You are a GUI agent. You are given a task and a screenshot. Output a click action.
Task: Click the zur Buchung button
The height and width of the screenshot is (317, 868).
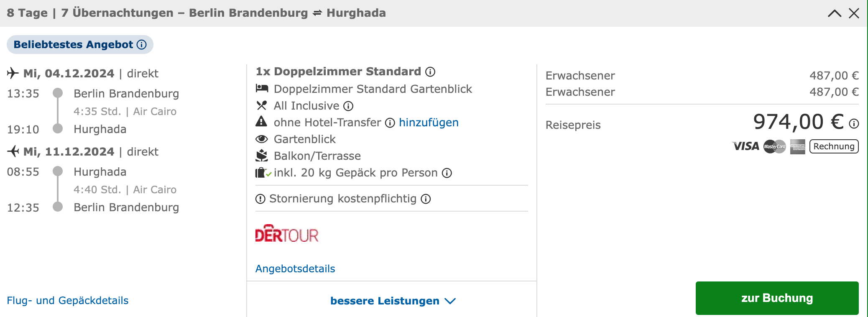coord(777,298)
